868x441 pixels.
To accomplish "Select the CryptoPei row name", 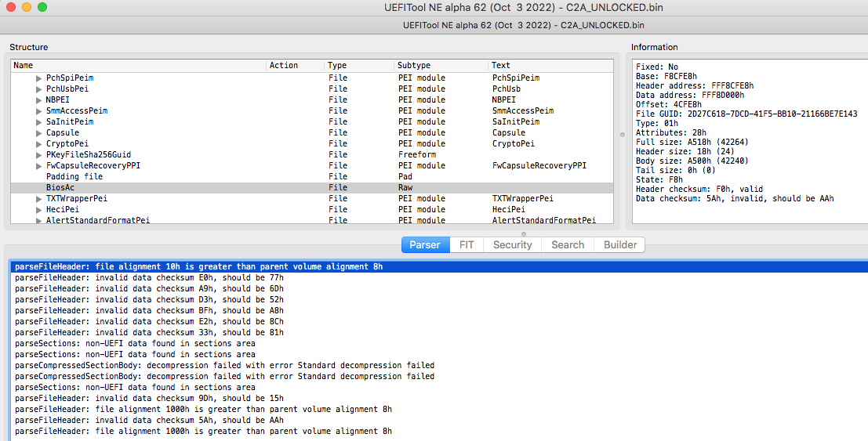I will coord(67,143).
